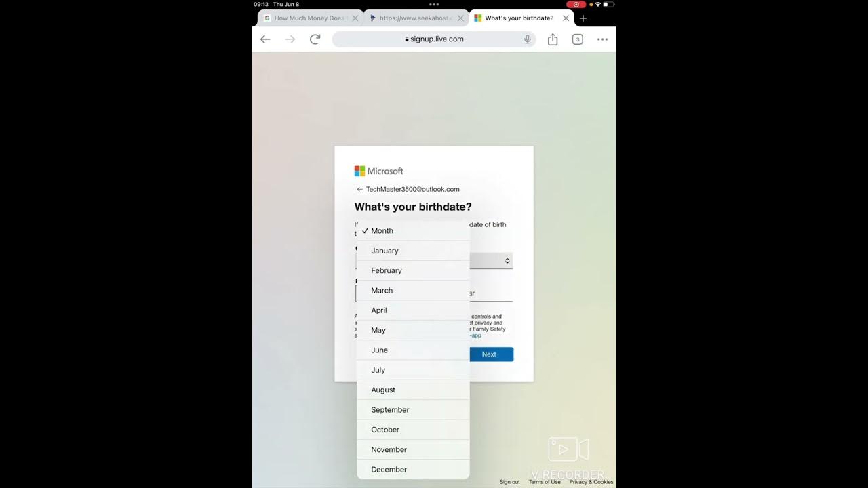Select December from the month list
The width and height of the screenshot is (868, 488).
point(413,469)
